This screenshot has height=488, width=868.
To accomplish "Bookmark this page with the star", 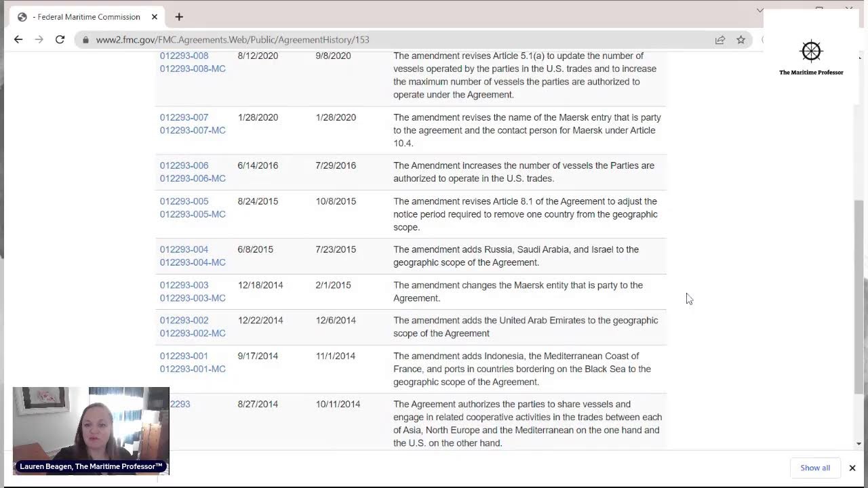I will click(741, 40).
